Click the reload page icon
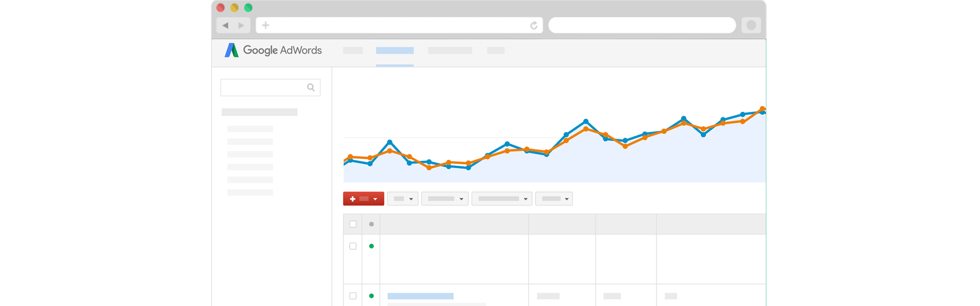Screen dimensions: 980x306 click(x=534, y=25)
